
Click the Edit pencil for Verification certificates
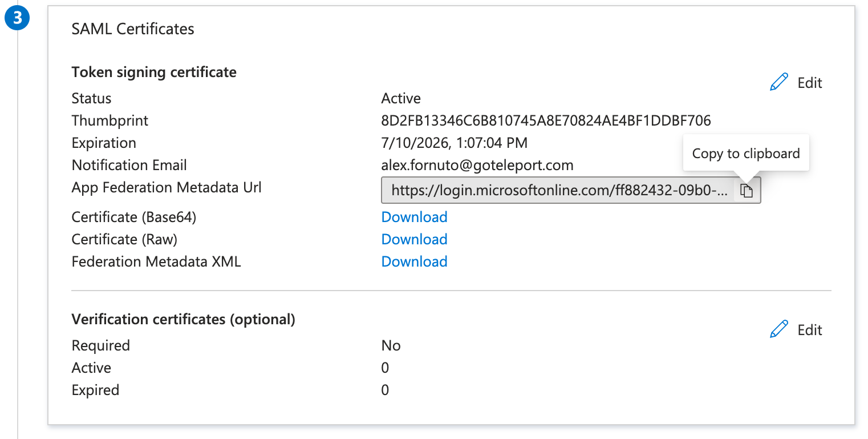coord(778,329)
